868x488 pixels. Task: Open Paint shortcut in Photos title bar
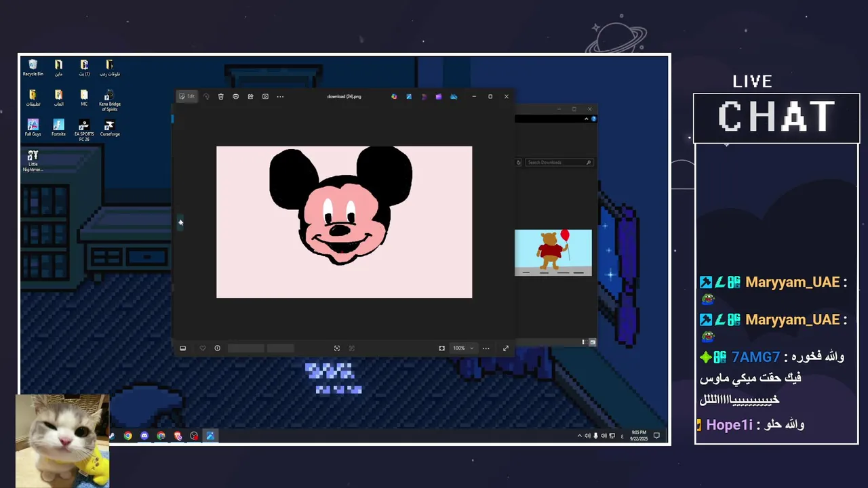coord(409,96)
